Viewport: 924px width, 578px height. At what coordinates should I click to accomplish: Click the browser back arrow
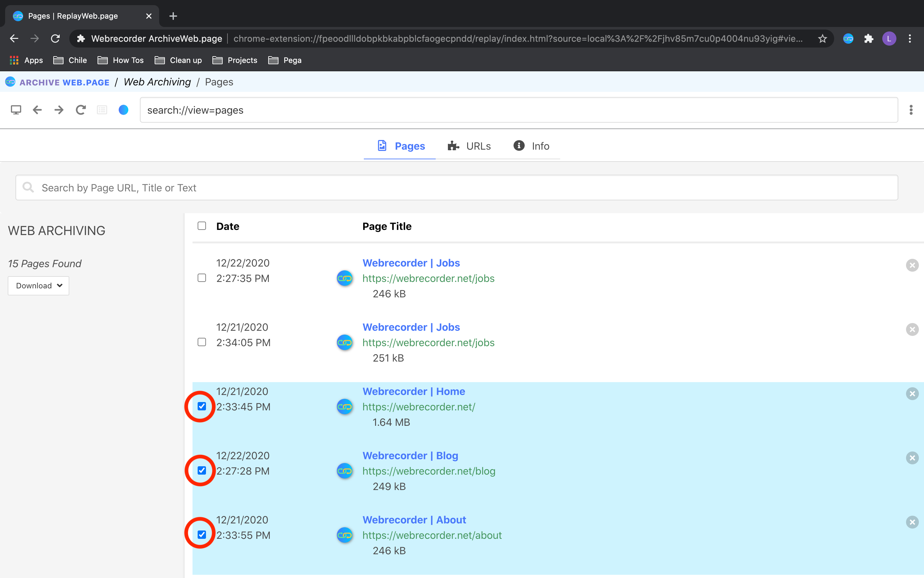[14, 39]
